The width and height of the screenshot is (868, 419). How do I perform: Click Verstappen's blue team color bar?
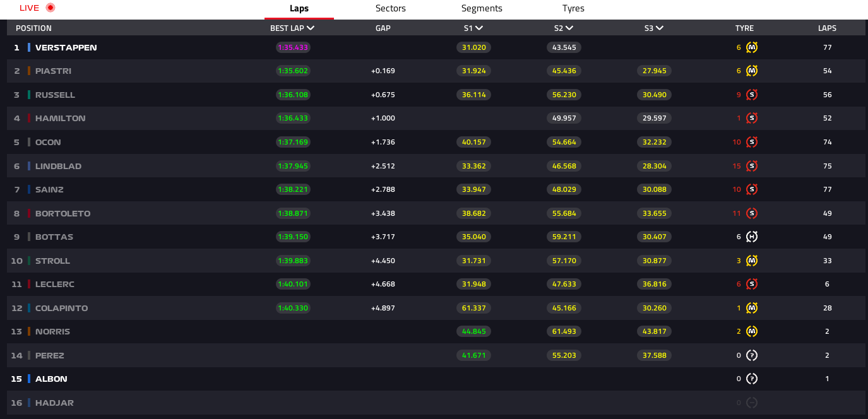pos(29,47)
